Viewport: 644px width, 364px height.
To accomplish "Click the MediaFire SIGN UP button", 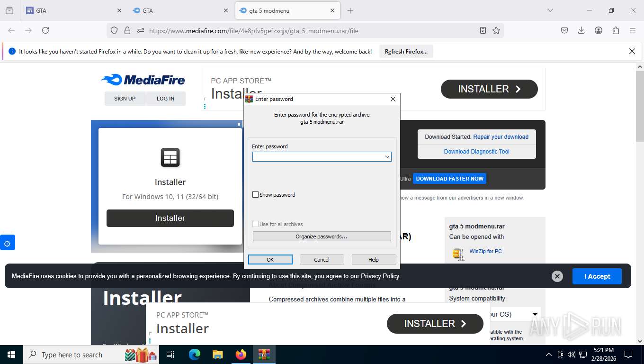I will pos(125,99).
